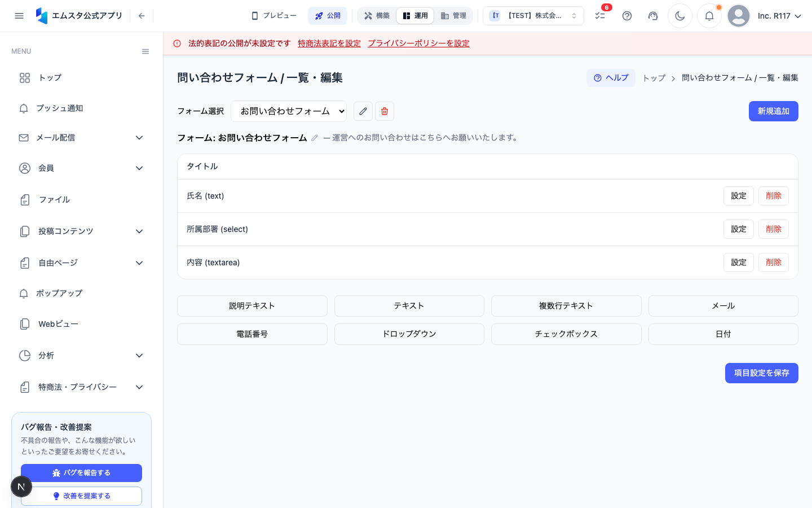This screenshot has height=508, width=812.
Task: Click the support headset icon
Action: click(653, 16)
